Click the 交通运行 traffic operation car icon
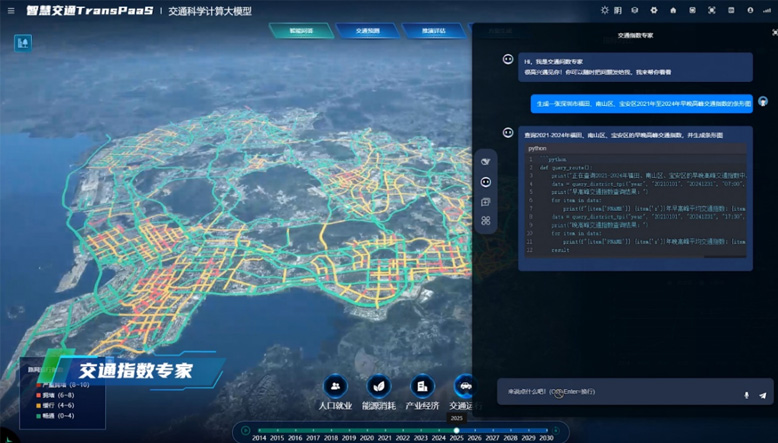 464,386
